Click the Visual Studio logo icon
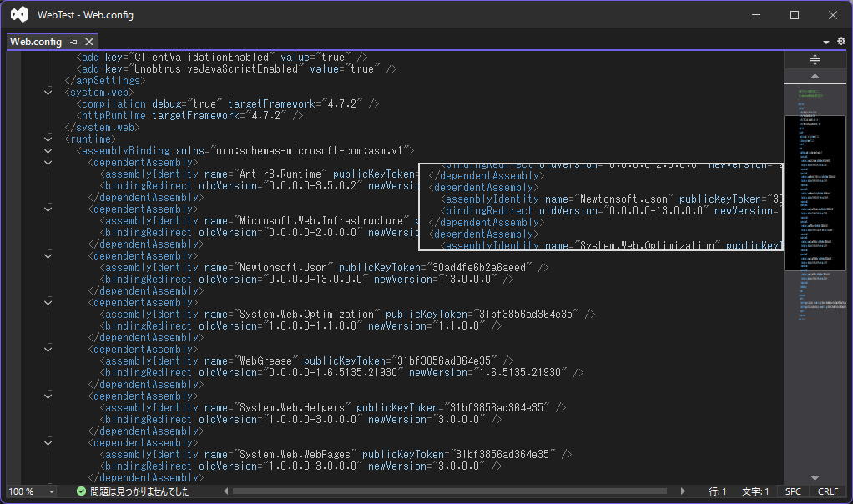This screenshot has height=504, width=853. pyautogui.click(x=19, y=15)
